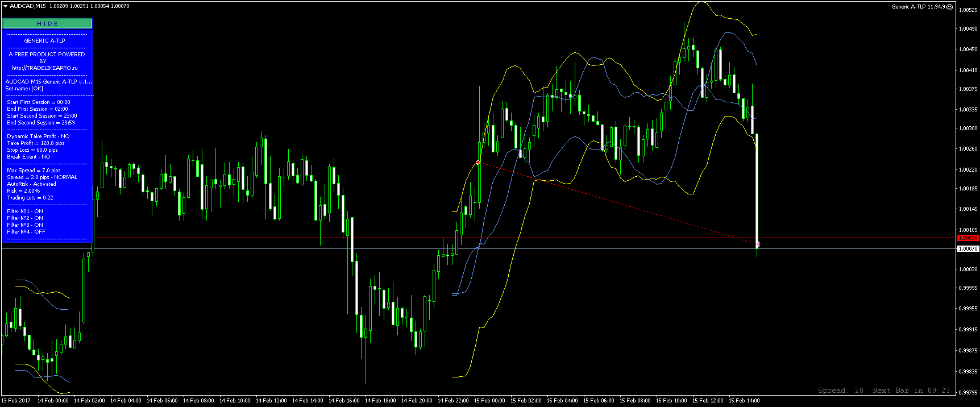Click the red price level label

[967, 238]
